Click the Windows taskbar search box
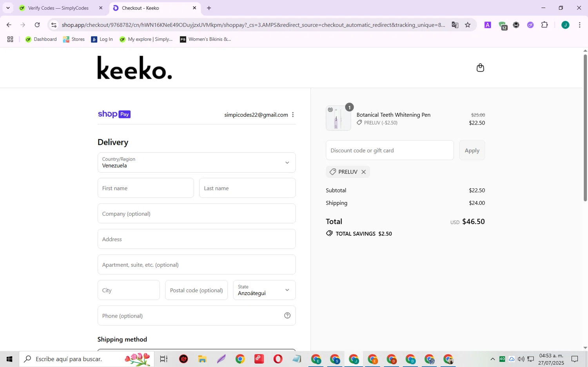This screenshot has height=367, width=588. click(x=87, y=359)
